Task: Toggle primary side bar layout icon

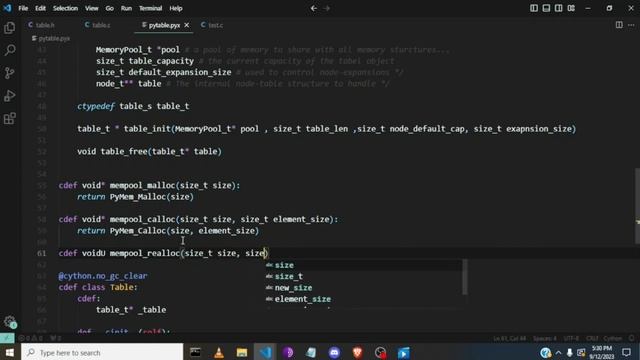Action: click(x=533, y=8)
